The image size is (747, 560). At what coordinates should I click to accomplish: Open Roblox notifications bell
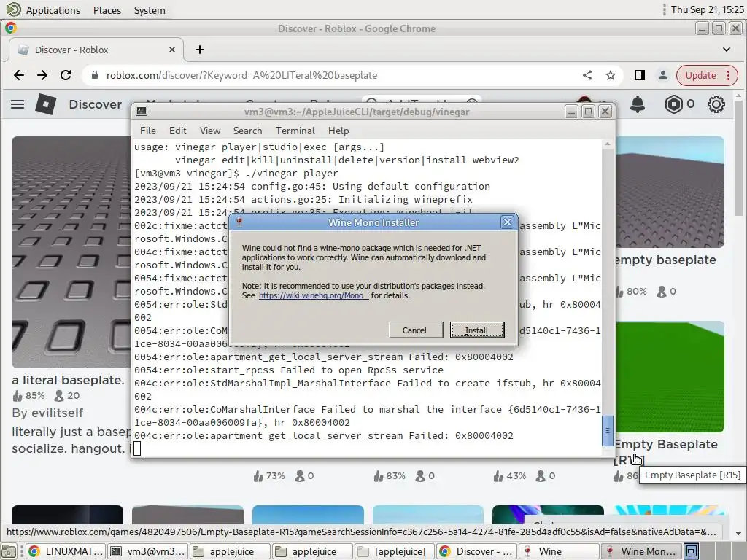tap(638, 104)
